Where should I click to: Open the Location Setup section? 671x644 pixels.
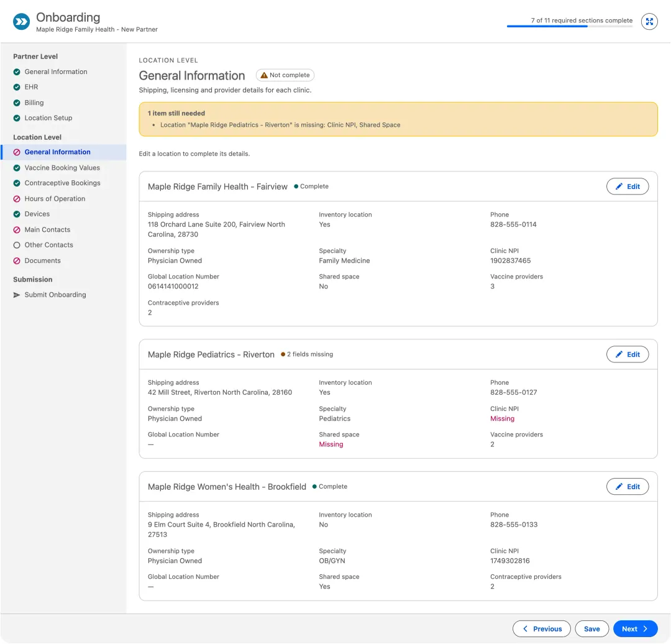pyautogui.click(x=63, y=118)
